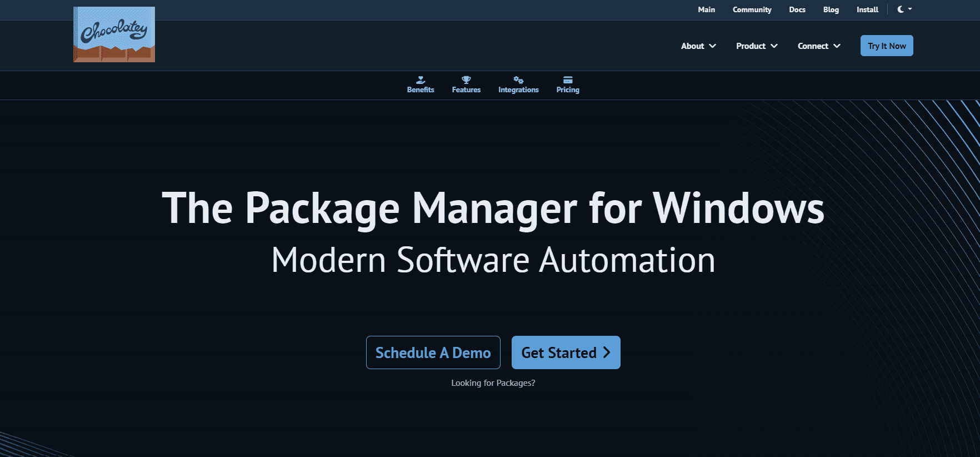Click the Schedule A Demo button
Screen dimensions: 980x457
(433, 352)
